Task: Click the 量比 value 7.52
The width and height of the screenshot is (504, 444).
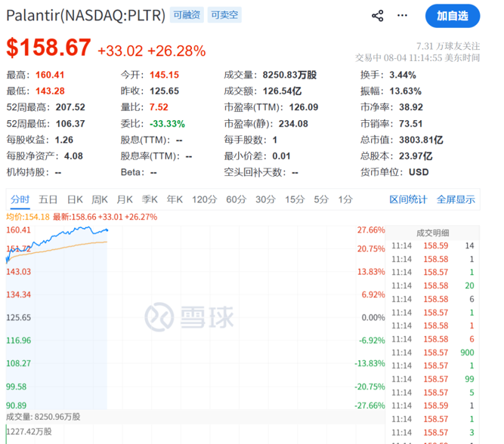Action: tap(159, 107)
